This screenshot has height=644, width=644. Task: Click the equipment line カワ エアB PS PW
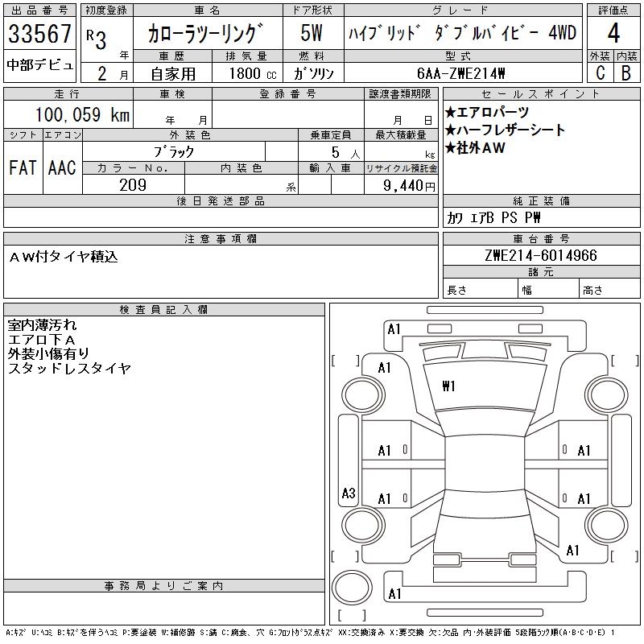(493, 217)
